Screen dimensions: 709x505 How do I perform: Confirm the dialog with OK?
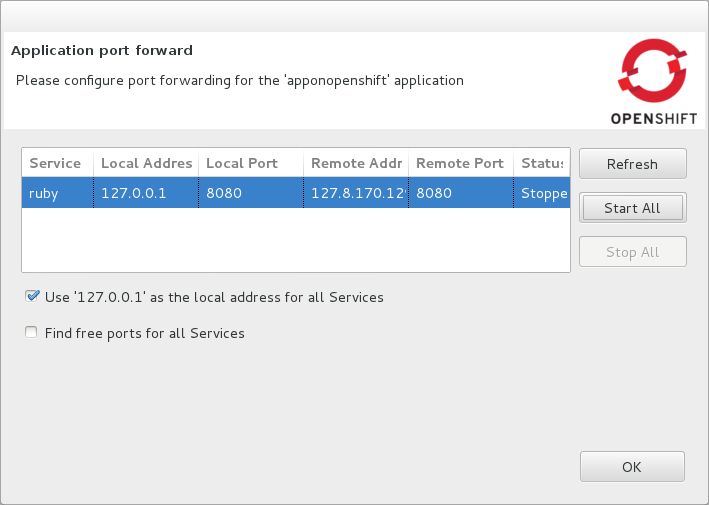[x=632, y=467]
